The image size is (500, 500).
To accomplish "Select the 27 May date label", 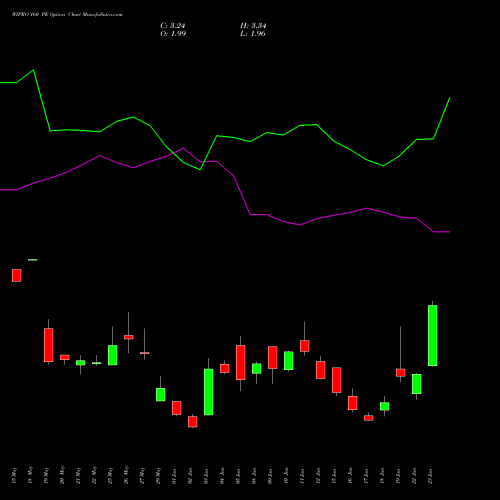I will coord(142,475).
